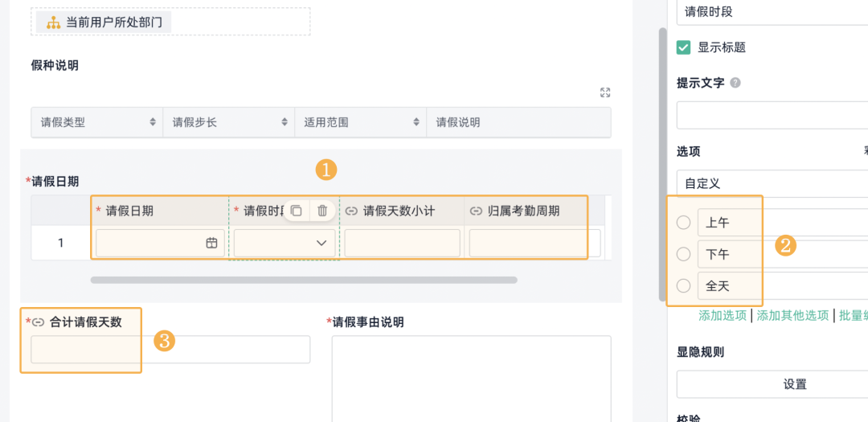Click the 添加其他选项 link
Image resolution: width=868 pixels, height=422 pixels.
[792, 316]
